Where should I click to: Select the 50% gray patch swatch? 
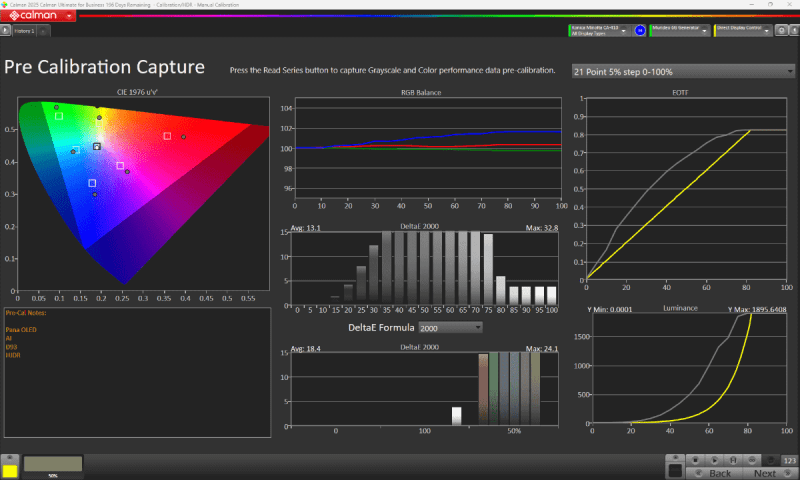click(53, 464)
